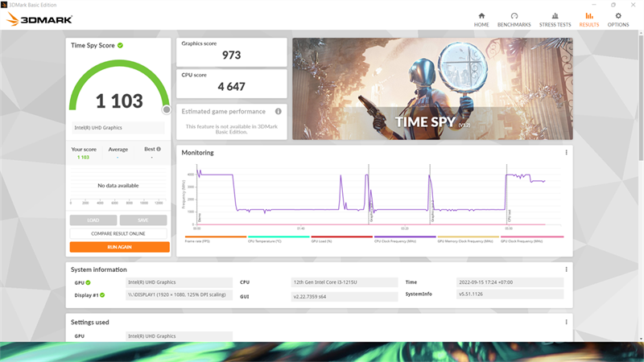Click the Graphics score value 973
Screen dimensions: 644x362
231,55
